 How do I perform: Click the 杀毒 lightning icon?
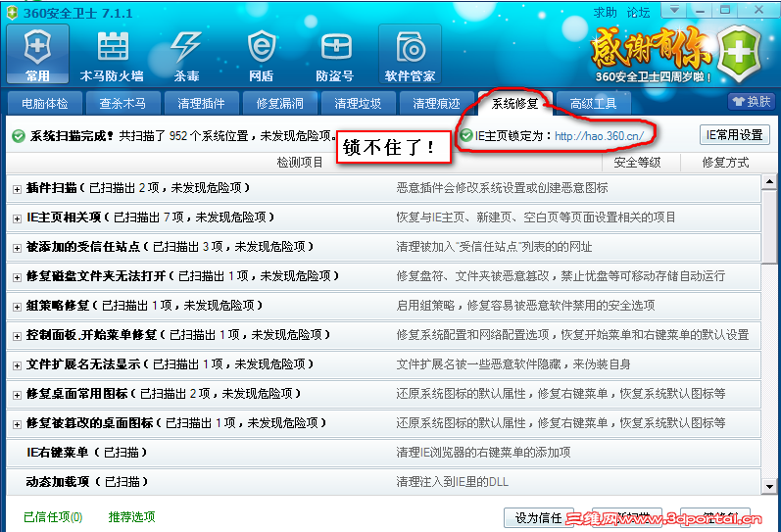point(186,54)
